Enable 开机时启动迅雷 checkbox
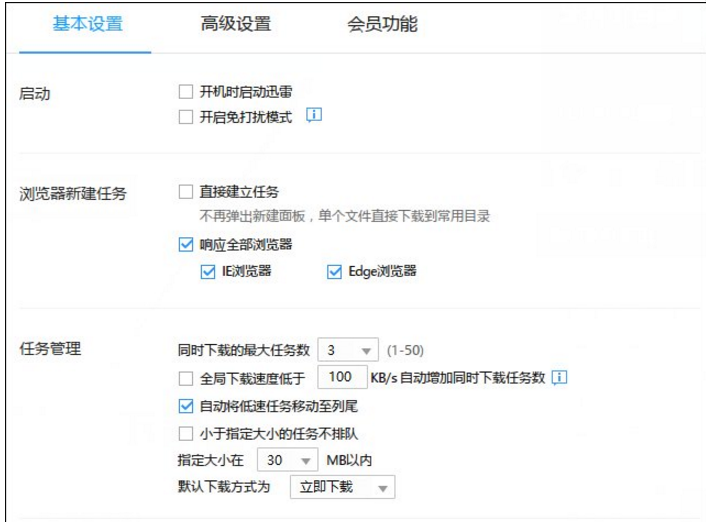Screen dimensions: 706x522 (x=186, y=92)
